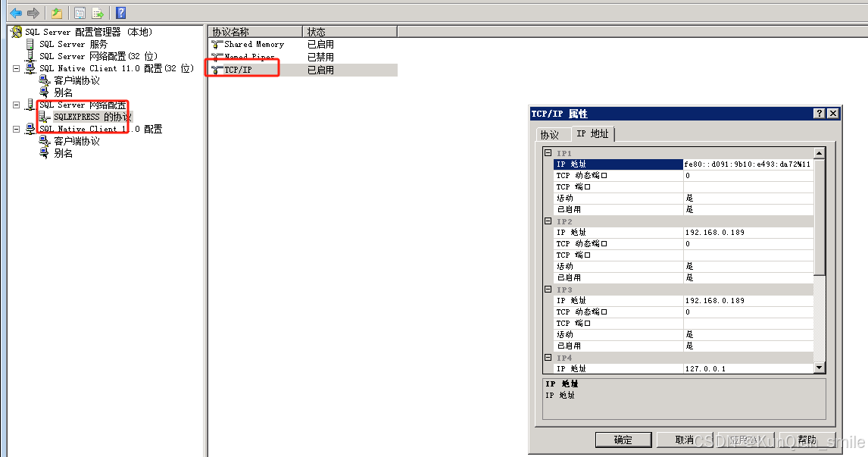Click the 帮助 button

[x=807, y=440]
